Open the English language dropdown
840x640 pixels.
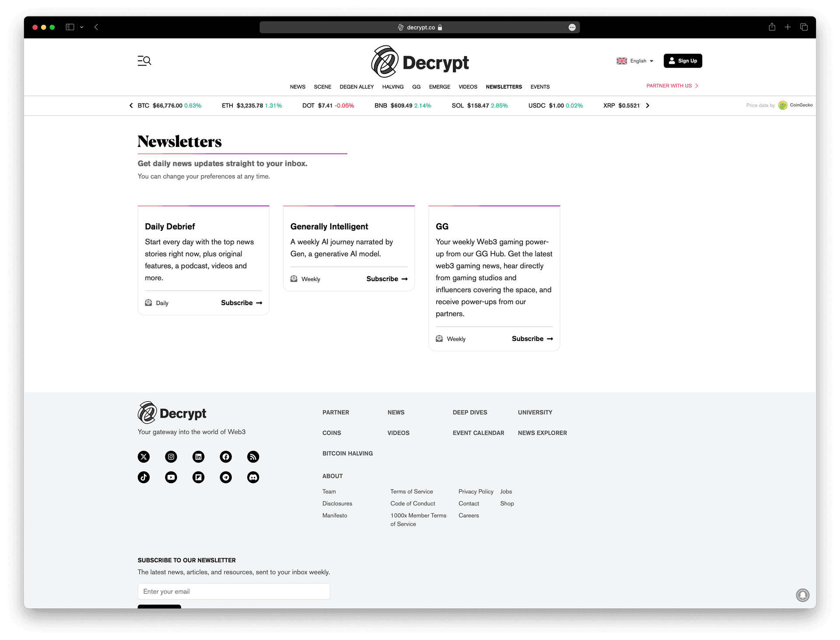point(635,61)
